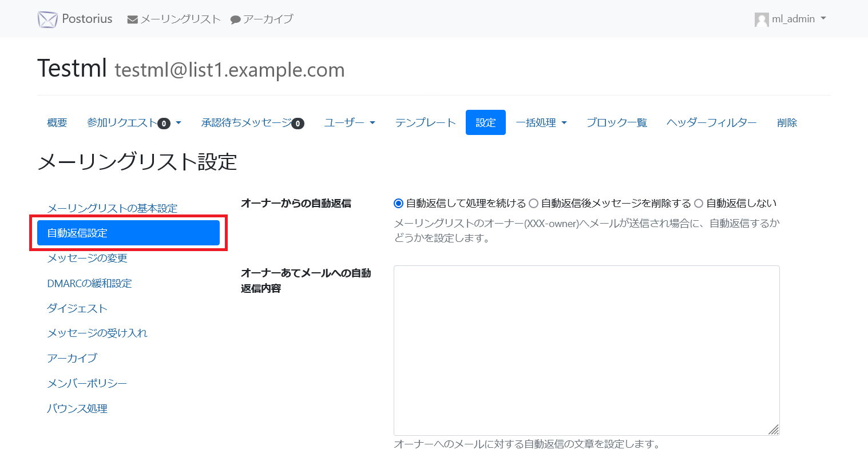Select 自動返信しない radio option
The width and height of the screenshot is (868, 469).
pyautogui.click(x=698, y=203)
